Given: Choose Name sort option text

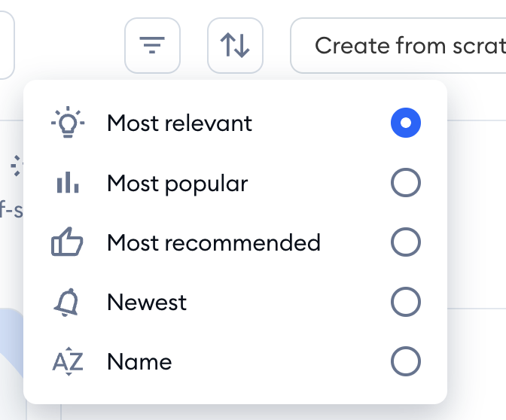Looking at the screenshot, I should point(139,361).
